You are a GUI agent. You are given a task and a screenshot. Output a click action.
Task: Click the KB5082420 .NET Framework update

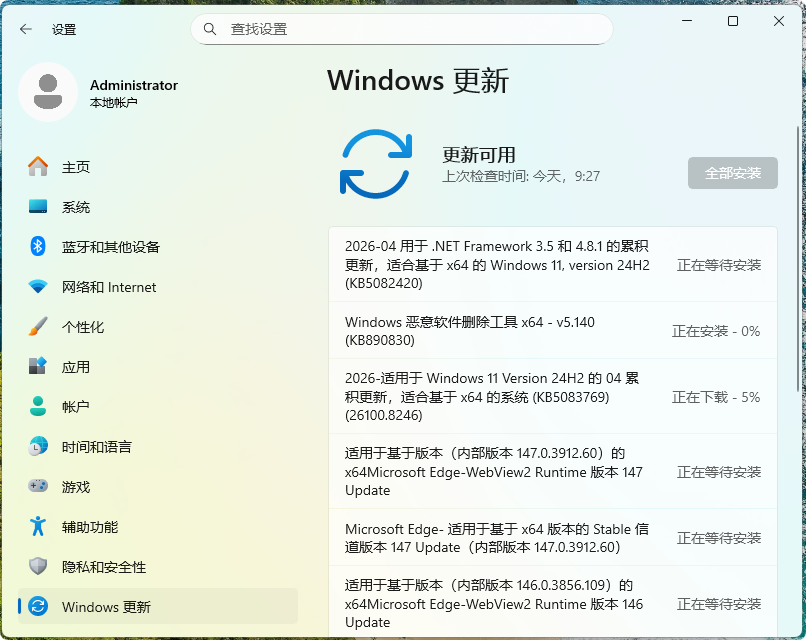click(x=553, y=264)
